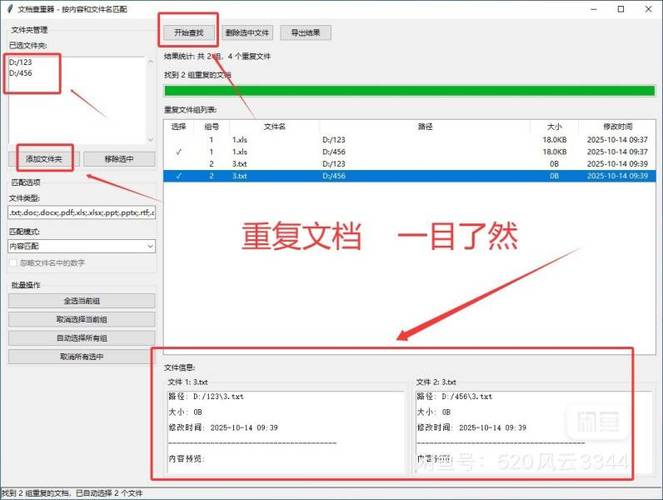This screenshot has width=663, height=500.
Task: Toggle checkmark on 1.xls in D:/456
Action: click(179, 152)
